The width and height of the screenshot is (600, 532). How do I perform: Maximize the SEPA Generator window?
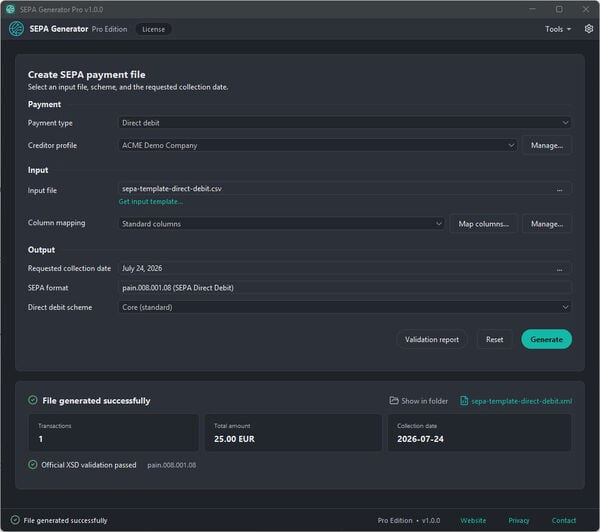pyautogui.click(x=559, y=9)
